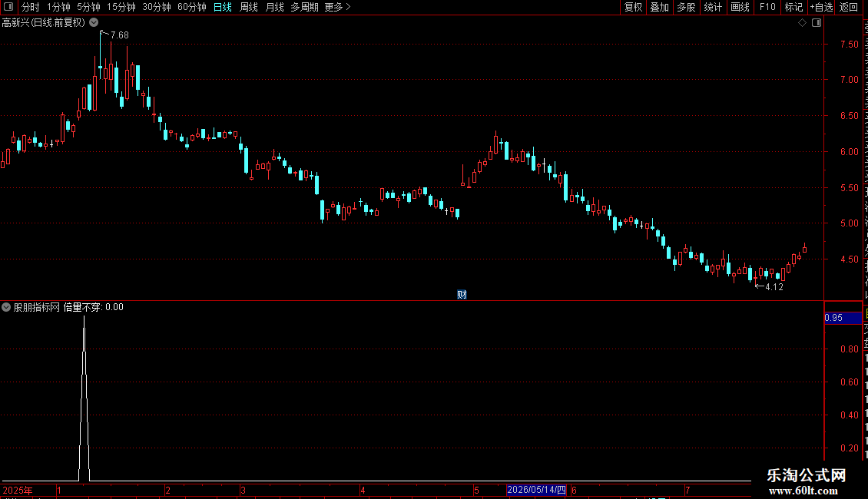Viewport: 868px width, 499px height.
Task: Activate the 画线 drawing tool
Action: pyautogui.click(x=740, y=7)
